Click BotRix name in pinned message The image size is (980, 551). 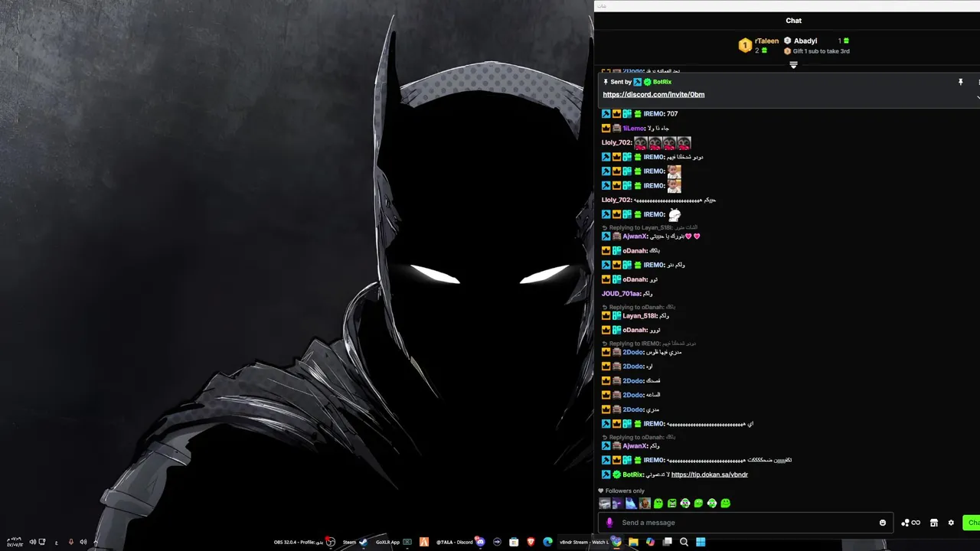(661, 82)
